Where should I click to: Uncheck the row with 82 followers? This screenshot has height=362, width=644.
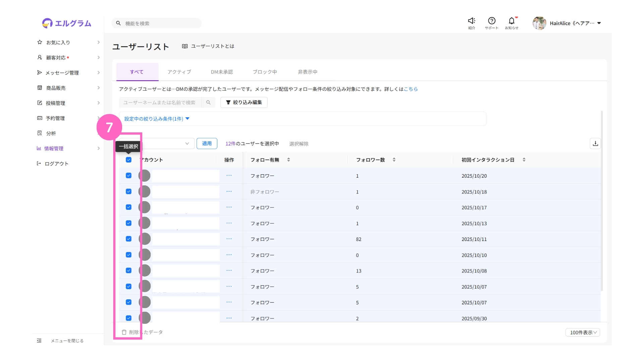(128, 239)
